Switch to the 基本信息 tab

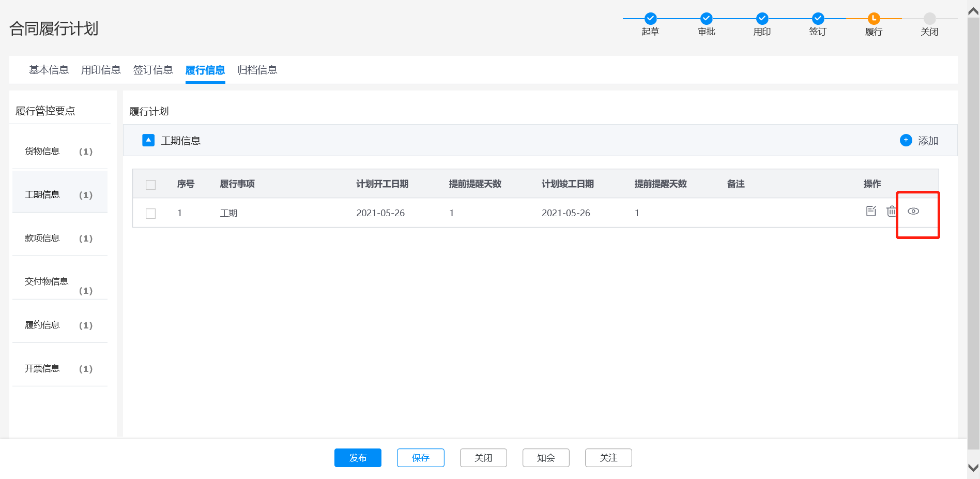[x=49, y=70]
